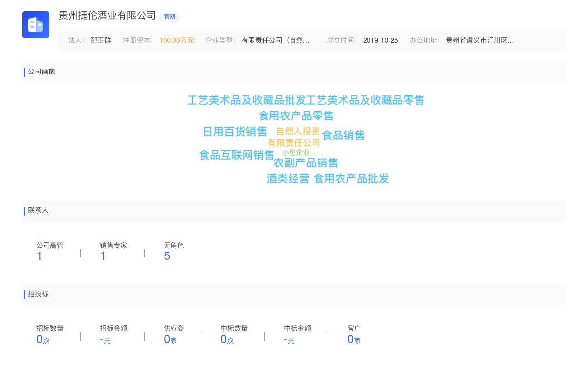Click company type 有限责任公司（自然…
Screen dimensions: 588x368
(x=275, y=41)
